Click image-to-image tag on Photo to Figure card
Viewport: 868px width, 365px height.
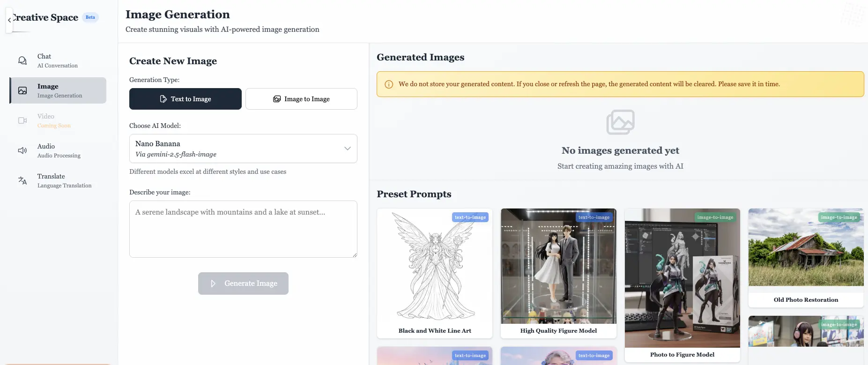click(715, 217)
